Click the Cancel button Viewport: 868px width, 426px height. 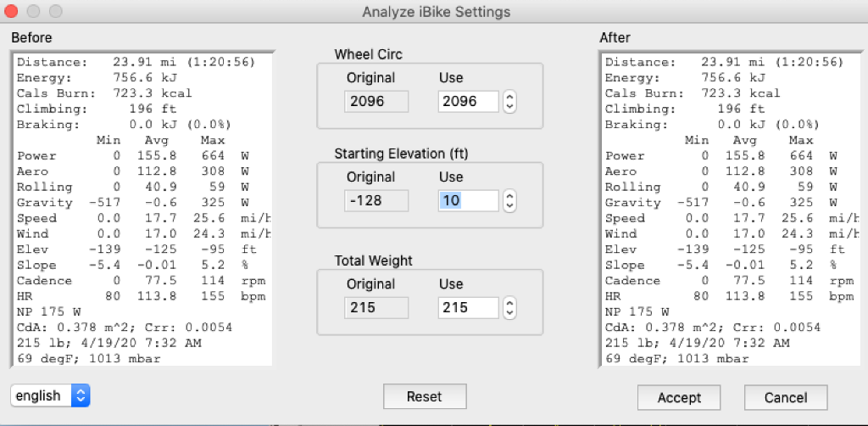point(786,397)
